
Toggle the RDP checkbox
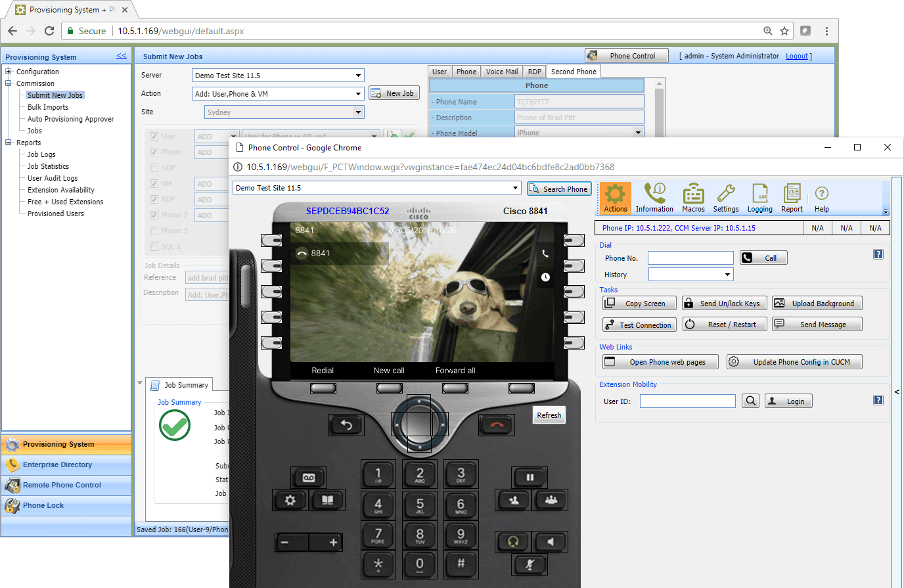pyautogui.click(x=154, y=200)
